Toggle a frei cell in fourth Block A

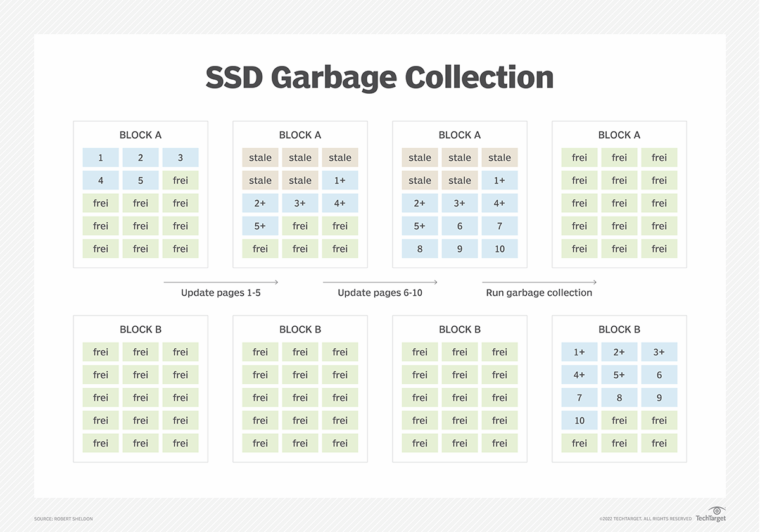579,157
